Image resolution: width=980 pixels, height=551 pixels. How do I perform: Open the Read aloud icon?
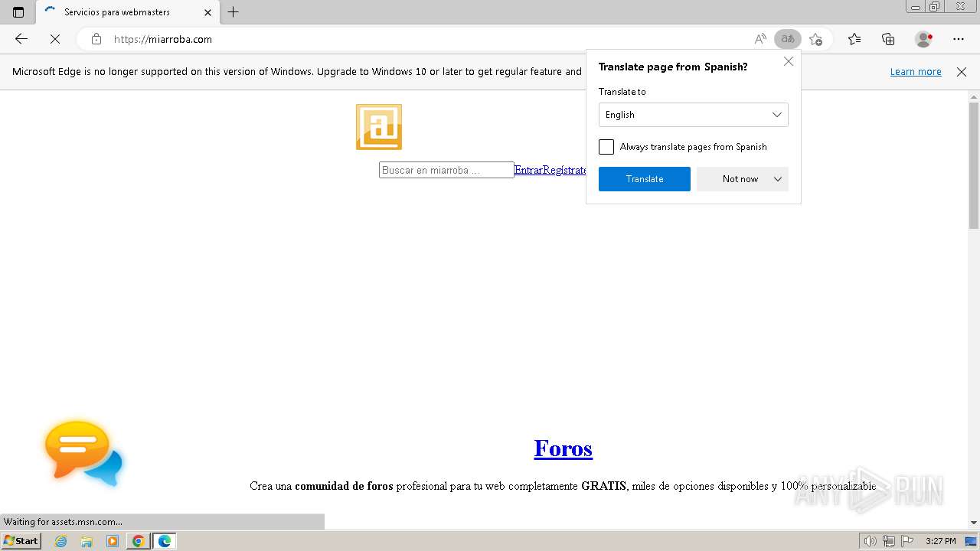coord(760,39)
